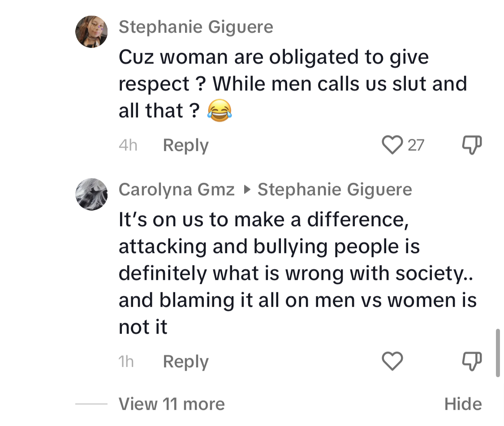Click the laughing emoji in Stephanie's comment
504x426 pixels.
point(220,110)
